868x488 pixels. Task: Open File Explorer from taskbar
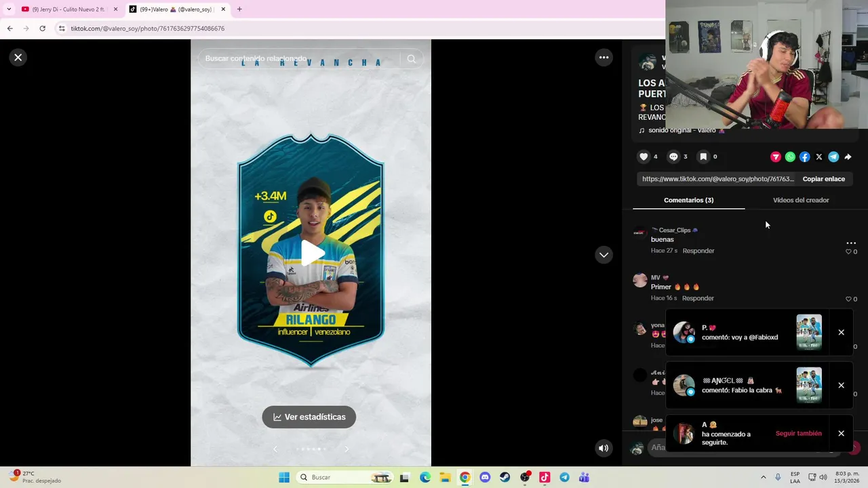coord(445,477)
